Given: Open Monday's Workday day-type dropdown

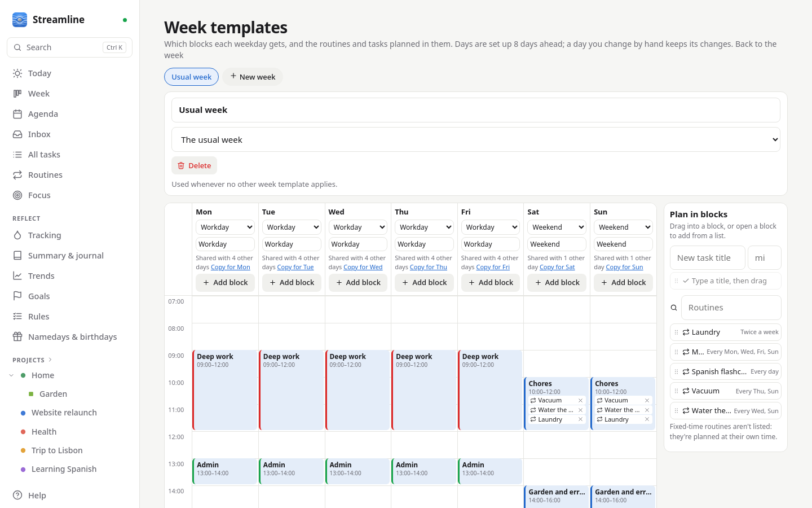Looking at the screenshot, I should point(225,227).
